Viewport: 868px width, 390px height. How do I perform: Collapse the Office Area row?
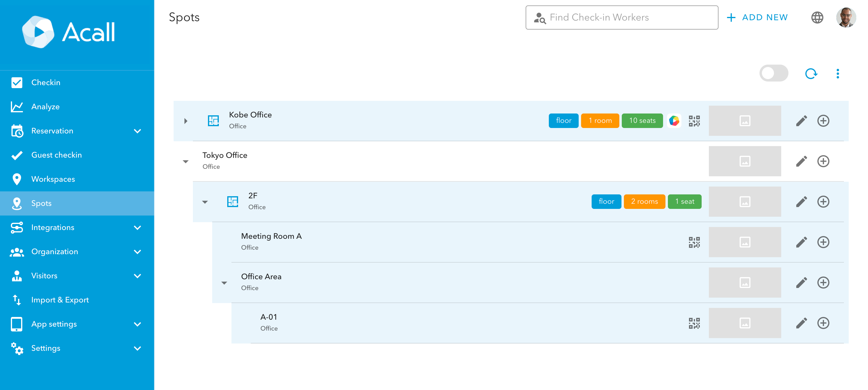[224, 283]
